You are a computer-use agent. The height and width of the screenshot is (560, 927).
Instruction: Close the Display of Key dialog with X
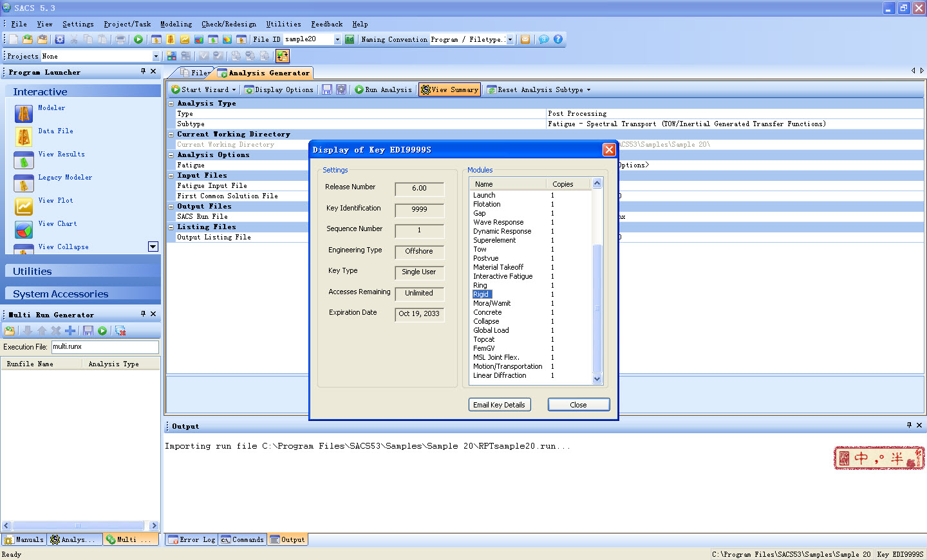[609, 149]
